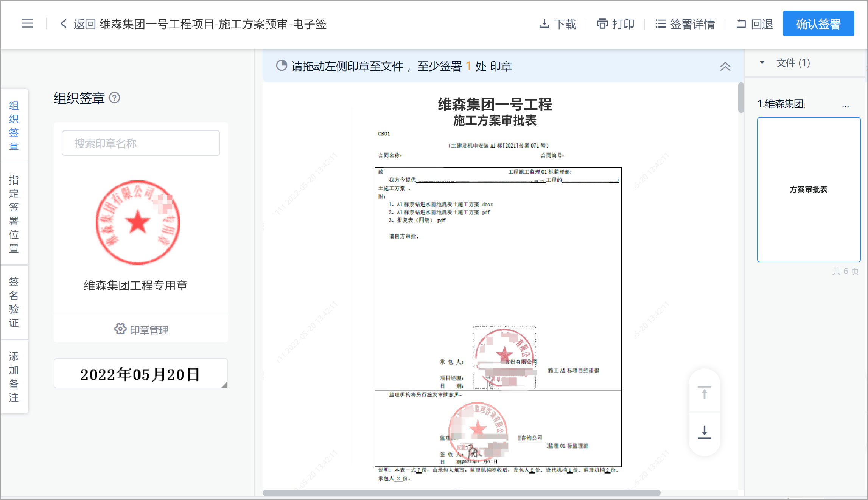Click the 确认签署 button
This screenshot has width=868, height=500.
818,23
